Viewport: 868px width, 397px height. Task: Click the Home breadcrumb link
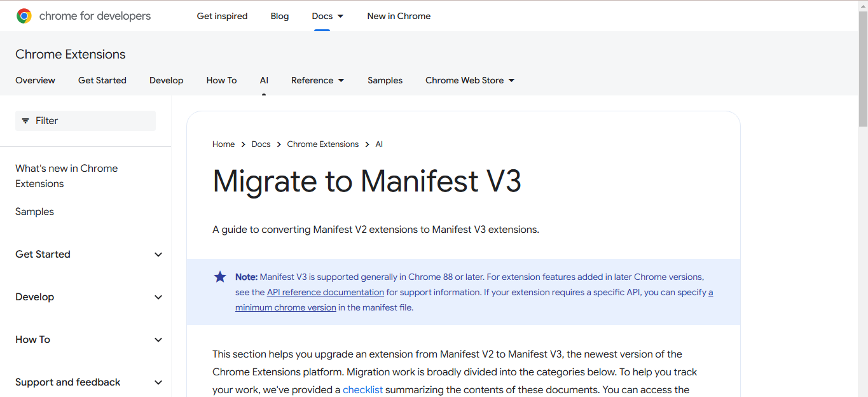[x=223, y=144]
